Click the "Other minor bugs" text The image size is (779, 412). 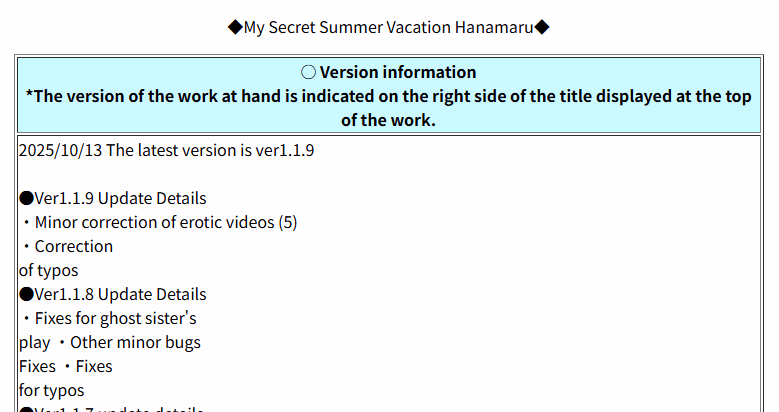135,342
